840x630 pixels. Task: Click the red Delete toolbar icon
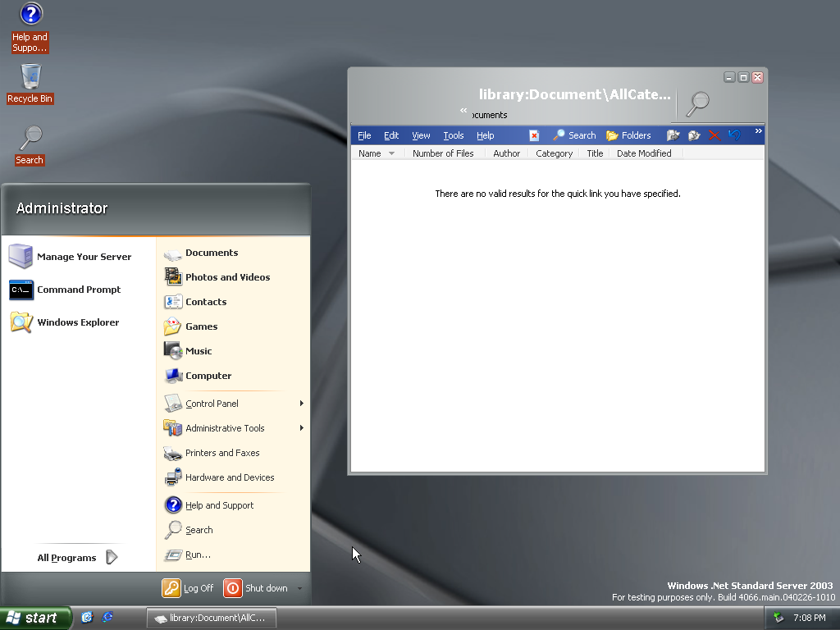[714, 135]
